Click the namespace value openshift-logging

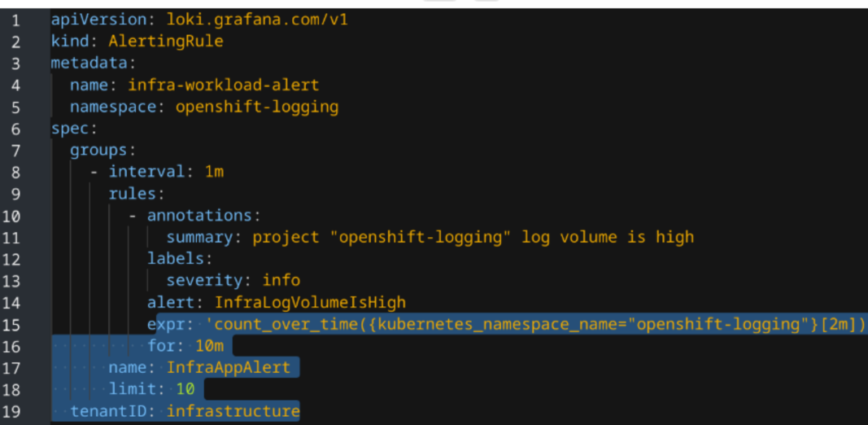click(x=256, y=107)
